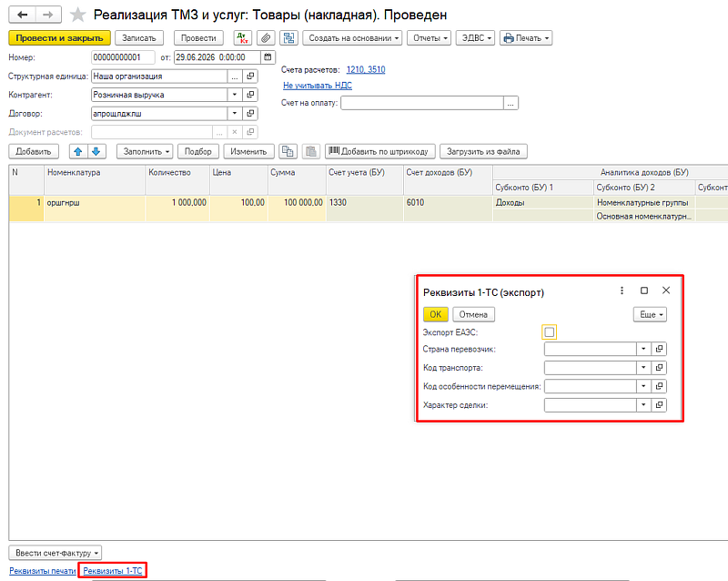Click Провести и закрыть button

tap(59, 38)
